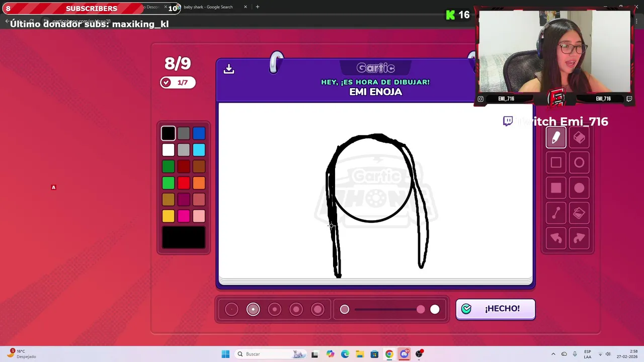
Task: Click the microphone icon in system tray
Action: click(x=575, y=354)
